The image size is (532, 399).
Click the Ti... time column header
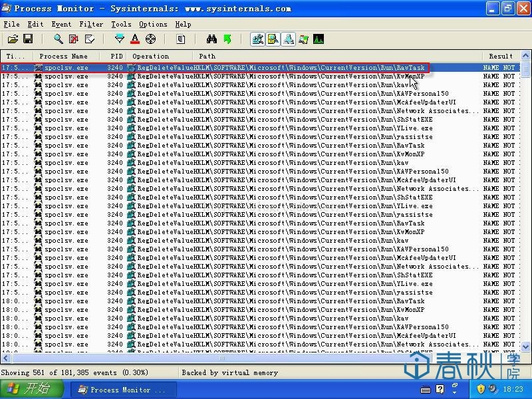(x=17, y=56)
